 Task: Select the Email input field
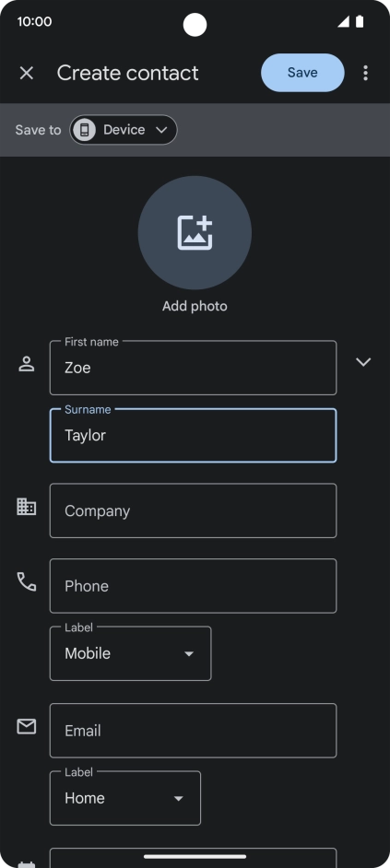click(x=193, y=730)
